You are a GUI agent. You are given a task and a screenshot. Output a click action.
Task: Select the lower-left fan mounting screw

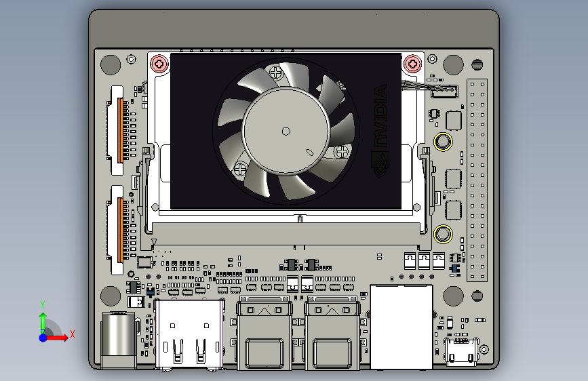[x=240, y=169]
